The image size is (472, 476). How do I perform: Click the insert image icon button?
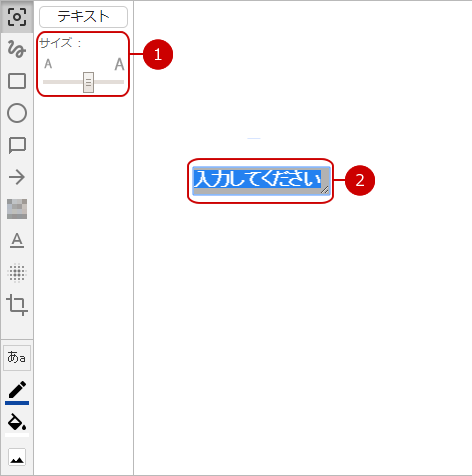click(x=17, y=457)
